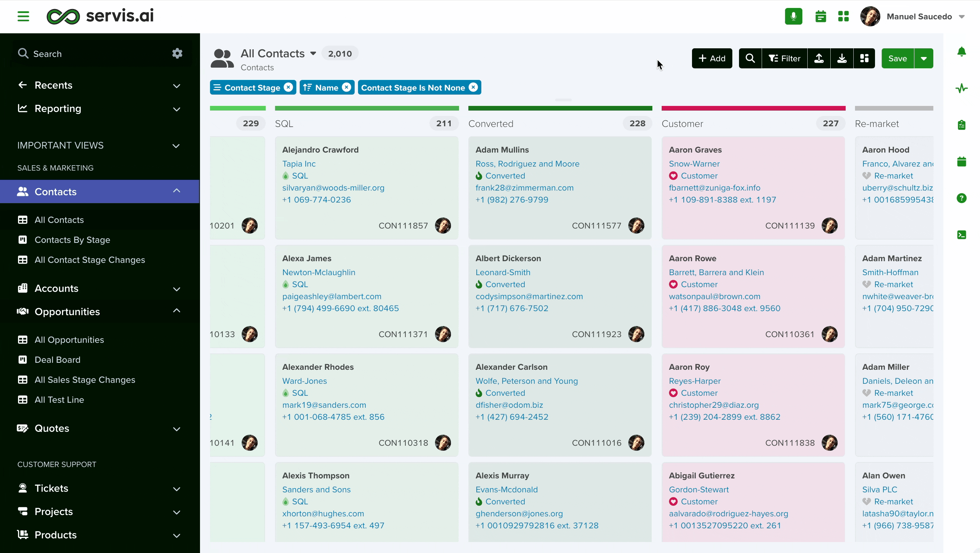This screenshot has height=553, width=980.
Task: Open the Alexander Carlson contact card
Action: [x=560, y=405]
